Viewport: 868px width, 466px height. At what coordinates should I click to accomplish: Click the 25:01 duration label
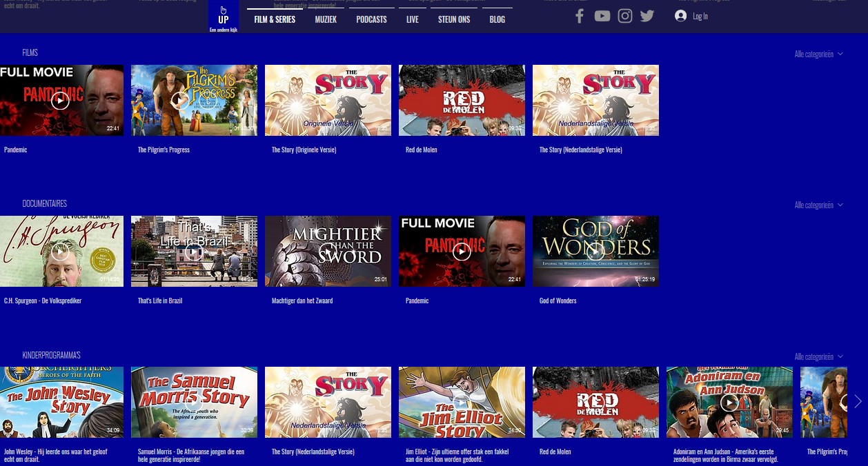tap(381, 279)
